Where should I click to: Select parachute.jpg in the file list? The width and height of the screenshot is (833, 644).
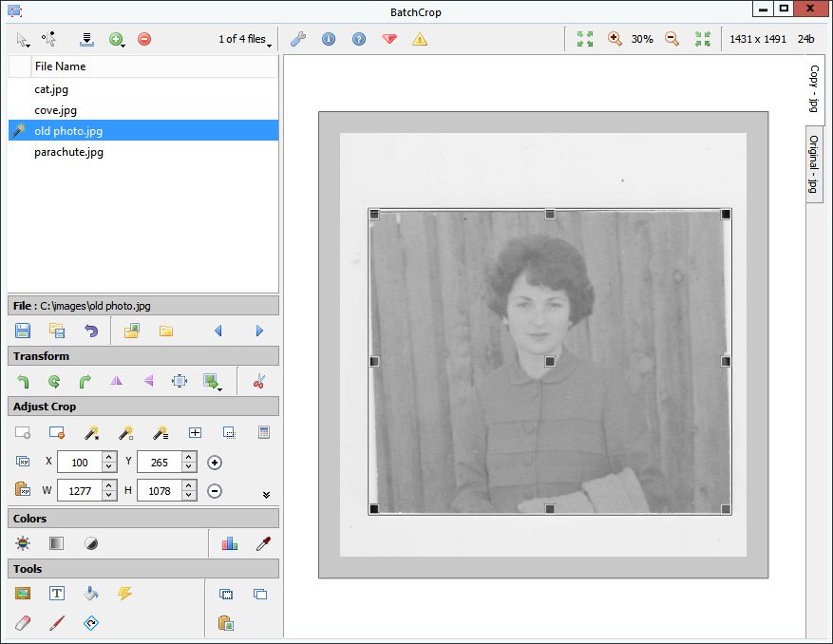(x=68, y=152)
